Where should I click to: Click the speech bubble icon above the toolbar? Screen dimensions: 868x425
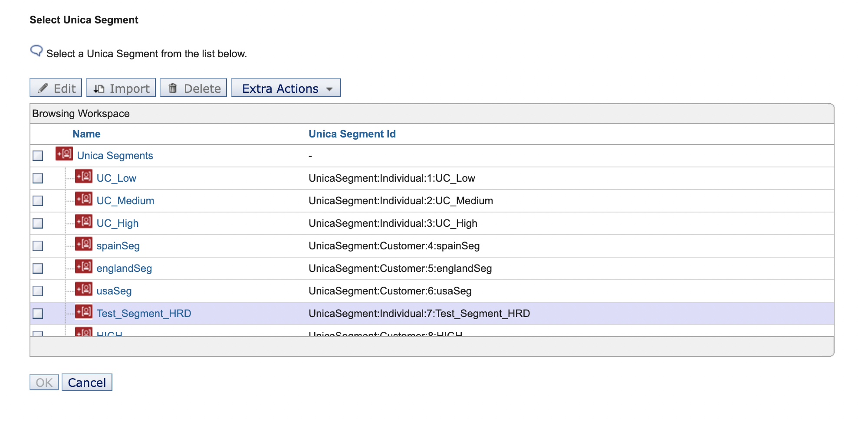pos(36,50)
